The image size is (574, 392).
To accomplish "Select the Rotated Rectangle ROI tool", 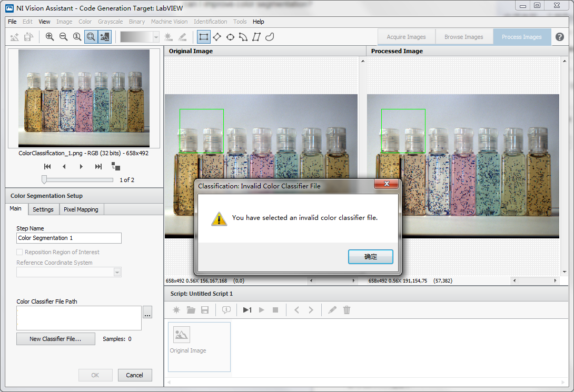I will tap(216, 37).
